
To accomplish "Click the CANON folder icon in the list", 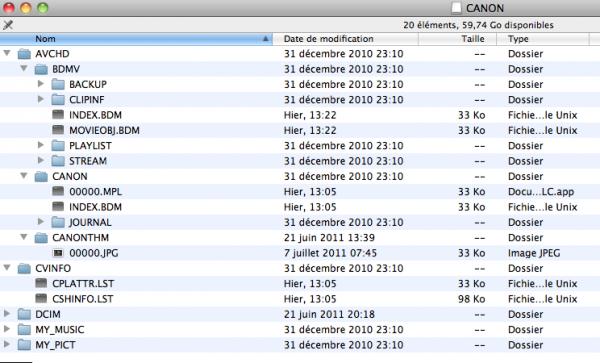I will tap(41, 176).
